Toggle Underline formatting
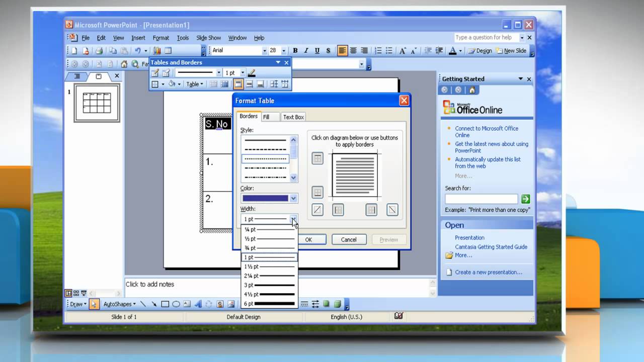 pyautogui.click(x=317, y=51)
